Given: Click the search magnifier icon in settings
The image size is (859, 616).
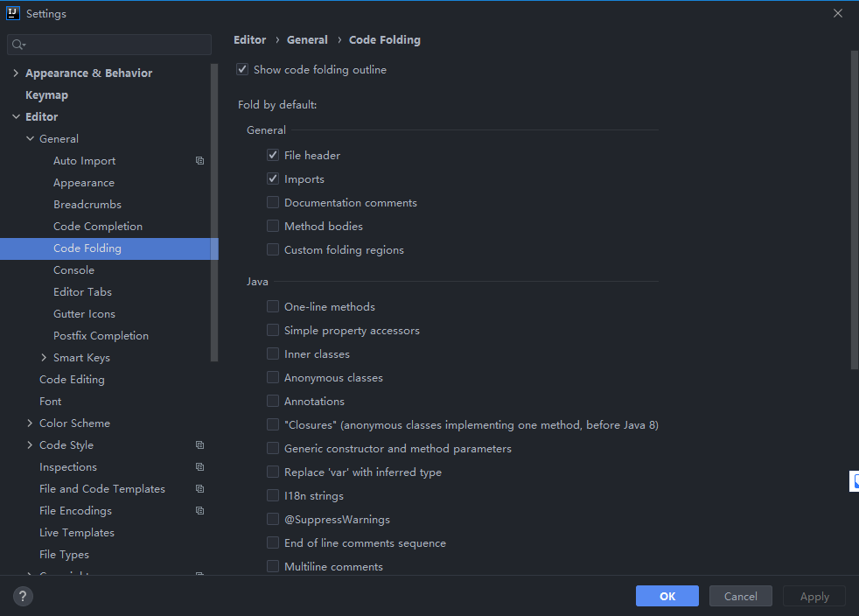Looking at the screenshot, I should 19,45.
